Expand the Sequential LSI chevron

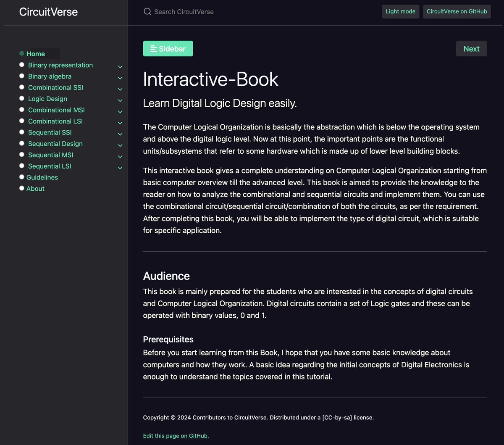[120, 167]
